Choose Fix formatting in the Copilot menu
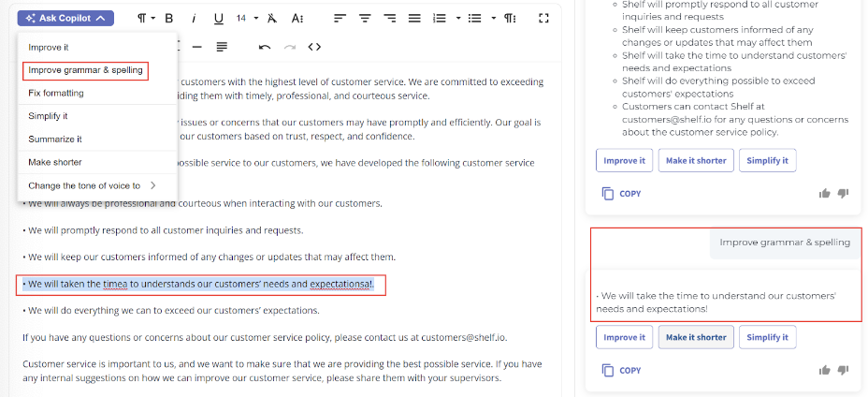 click(x=97, y=93)
